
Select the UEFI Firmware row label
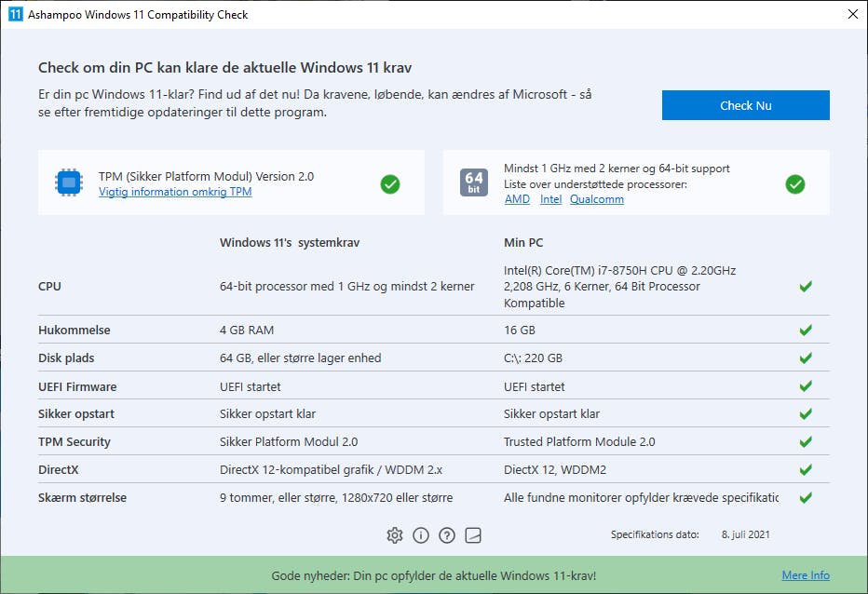pos(77,386)
